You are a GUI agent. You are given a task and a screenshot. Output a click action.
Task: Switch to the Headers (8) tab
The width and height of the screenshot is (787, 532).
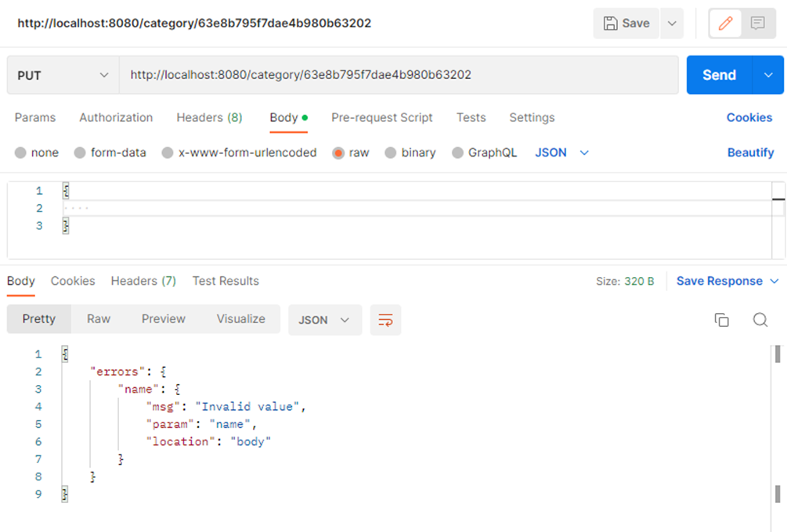209,117
